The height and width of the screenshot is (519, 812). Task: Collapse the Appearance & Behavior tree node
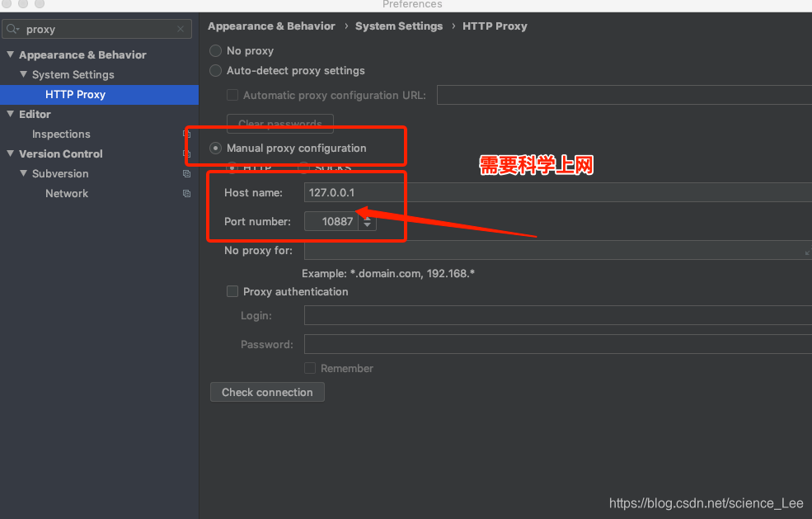[11, 54]
